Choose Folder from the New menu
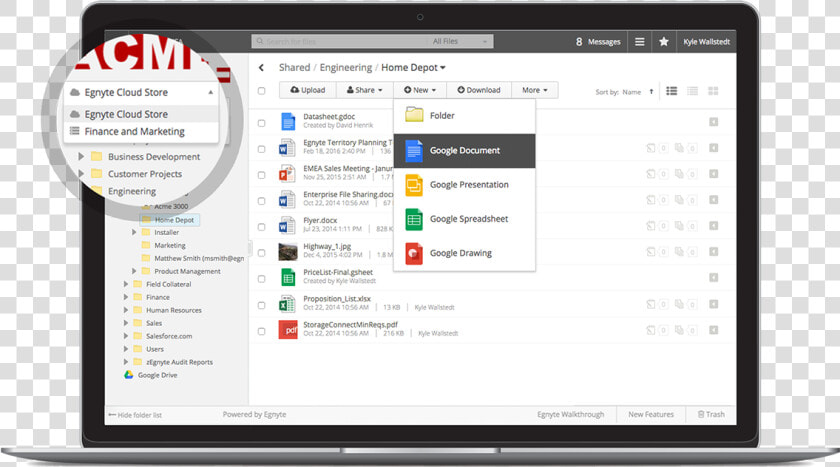The image size is (840, 467). click(x=464, y=116)
